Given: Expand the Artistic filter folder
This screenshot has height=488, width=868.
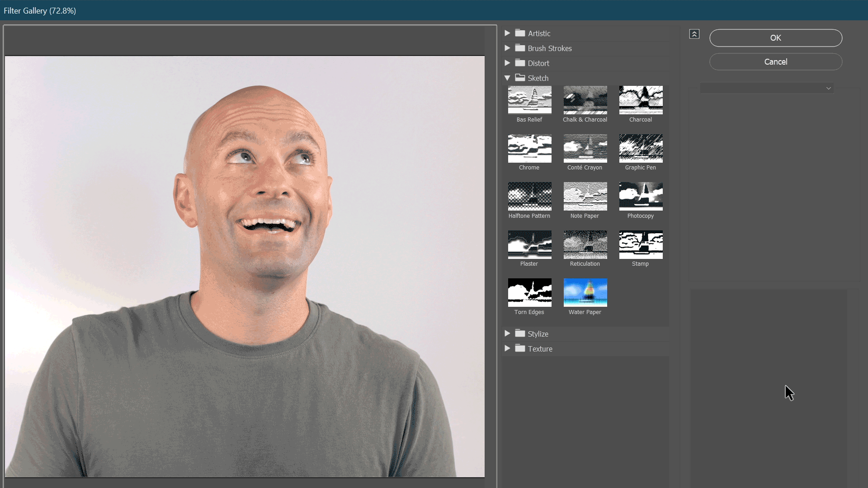Looking at the screenshot, I should click(x=507, y=33).
